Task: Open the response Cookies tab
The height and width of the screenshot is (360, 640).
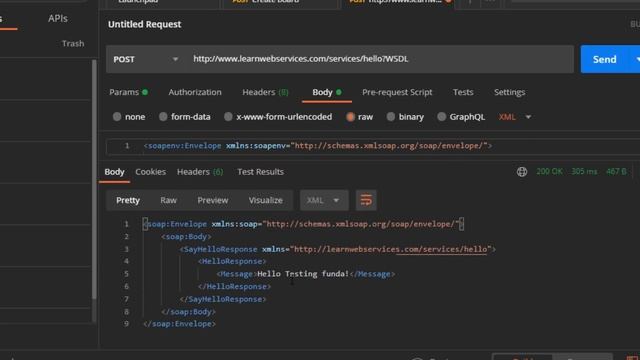Action: pyautogui.click(x=151, y=172)
